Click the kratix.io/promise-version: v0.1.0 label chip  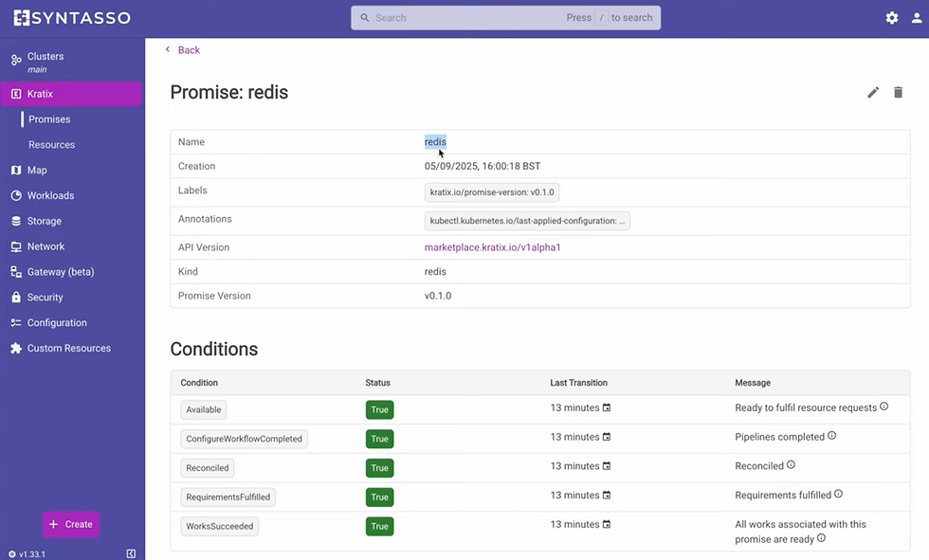click(x=492, y=192)
